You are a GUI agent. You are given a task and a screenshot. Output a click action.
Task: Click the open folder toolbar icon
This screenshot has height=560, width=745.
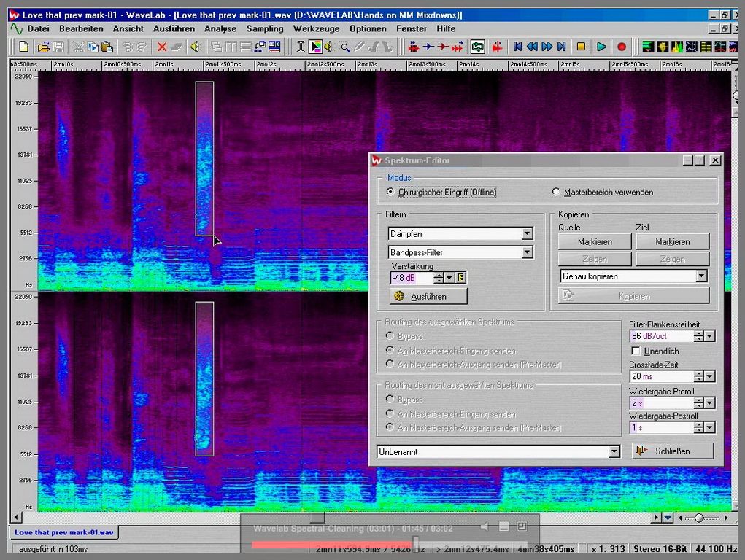43,47
